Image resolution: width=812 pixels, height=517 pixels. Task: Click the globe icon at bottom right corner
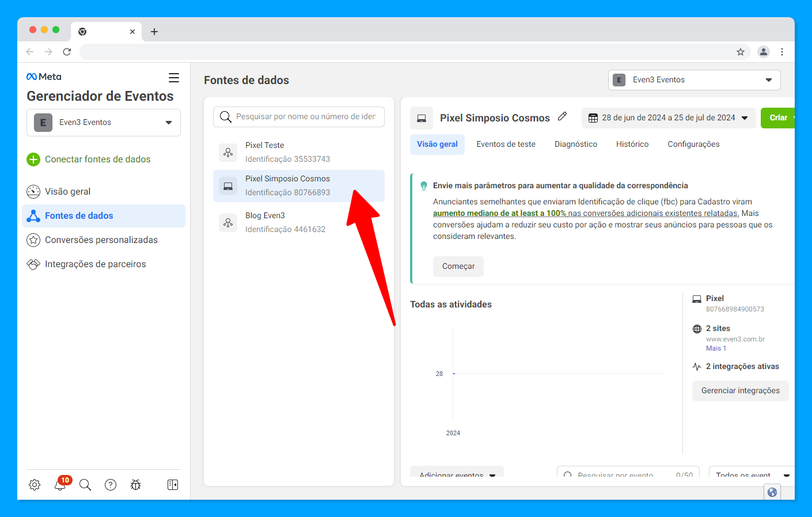click(772, 492)
